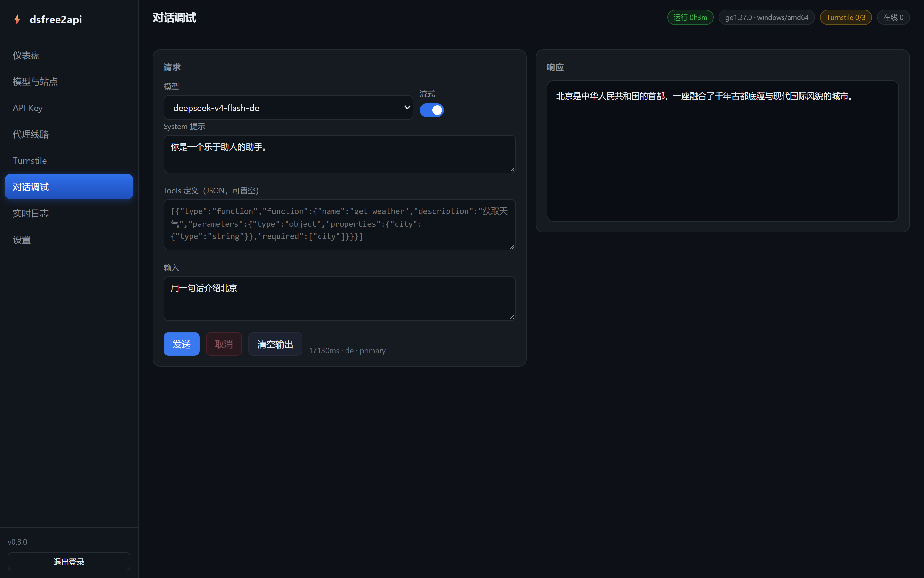Go to 模型与站点 page
Viewport: 924px width, 578px height.
point(69,82)
